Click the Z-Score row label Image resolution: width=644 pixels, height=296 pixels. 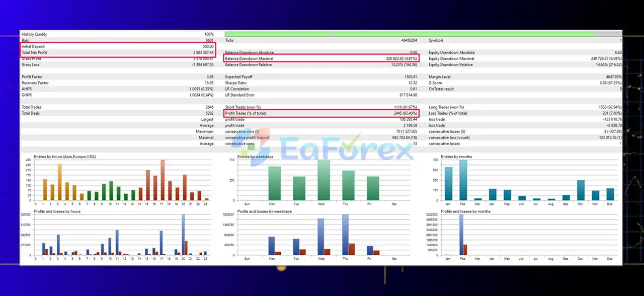pyautogui.click(x=436, y=83)
